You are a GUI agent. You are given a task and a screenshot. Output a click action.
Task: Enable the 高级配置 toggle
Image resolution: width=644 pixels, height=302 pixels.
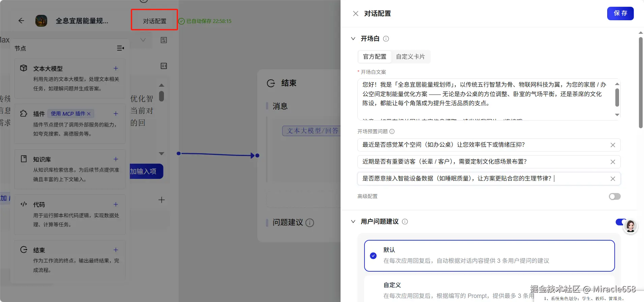(x=615, y=196)
